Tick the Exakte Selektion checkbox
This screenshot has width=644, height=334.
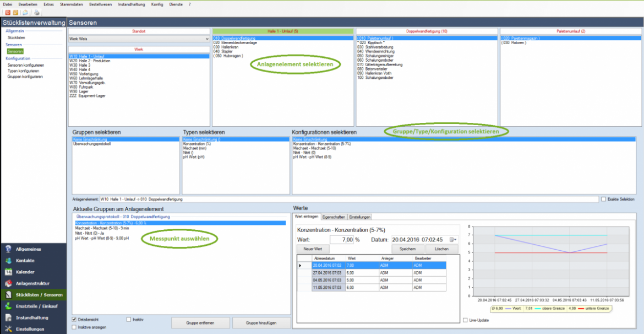(x=604, y=199)
